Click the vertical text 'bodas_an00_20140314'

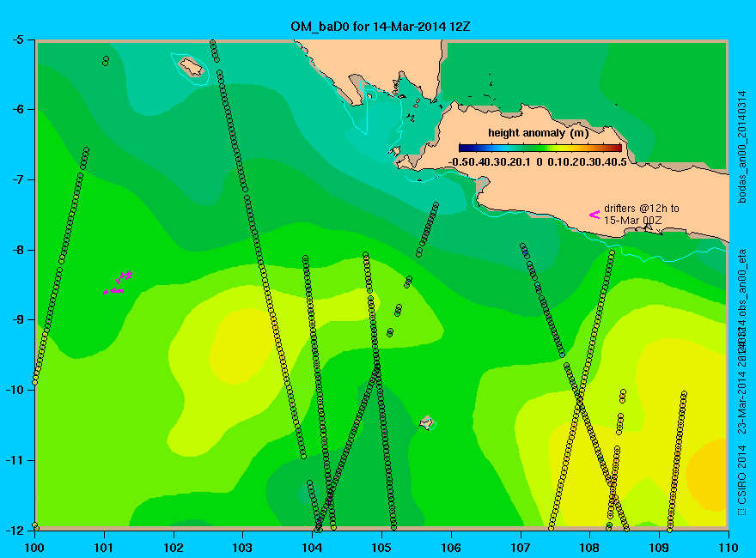pos(742,147)
